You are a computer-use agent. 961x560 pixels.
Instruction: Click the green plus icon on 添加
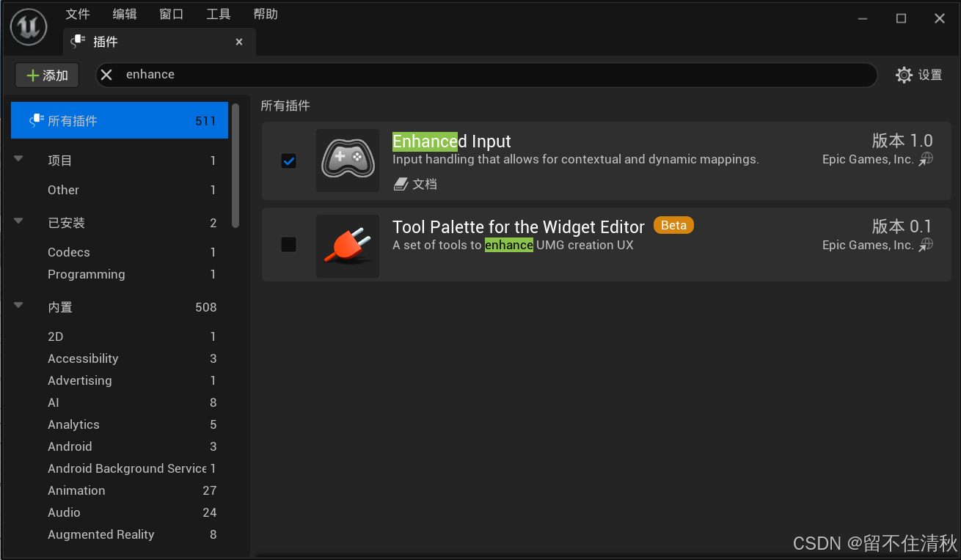point(32,75)
